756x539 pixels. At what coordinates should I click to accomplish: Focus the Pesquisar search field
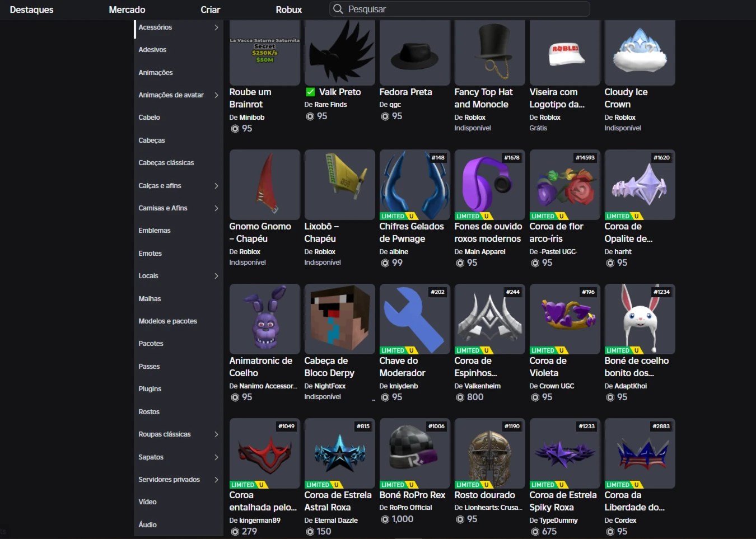tap(460, 9)
